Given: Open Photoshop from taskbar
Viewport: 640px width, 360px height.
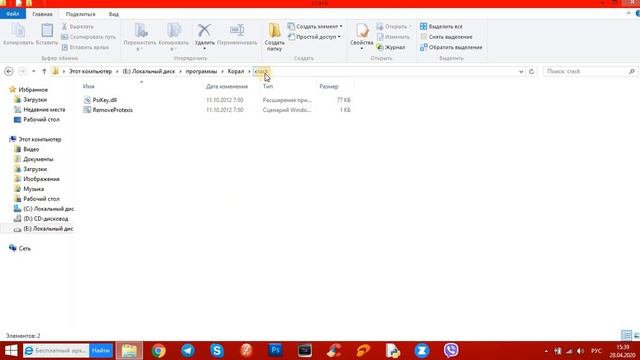Looking at the screenshot, I should [x=276, y=351].
